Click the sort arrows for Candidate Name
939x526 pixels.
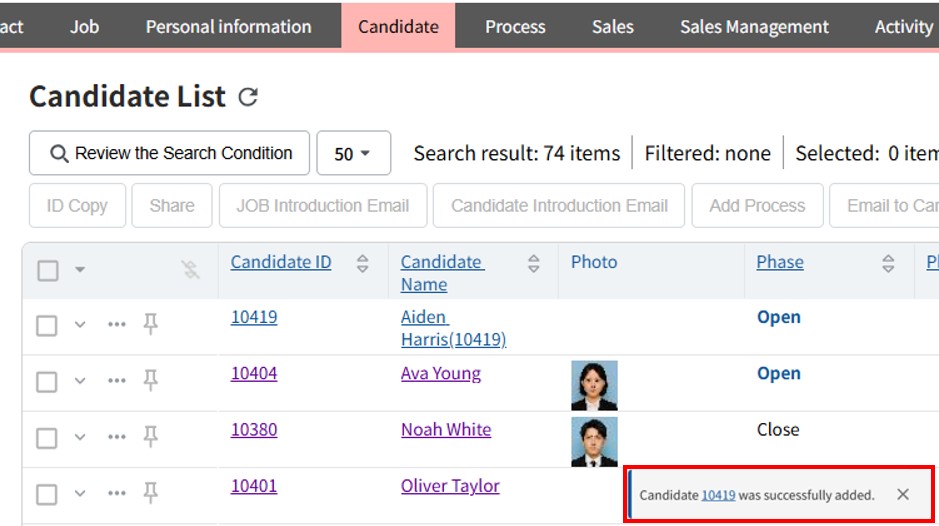(534, 263)
